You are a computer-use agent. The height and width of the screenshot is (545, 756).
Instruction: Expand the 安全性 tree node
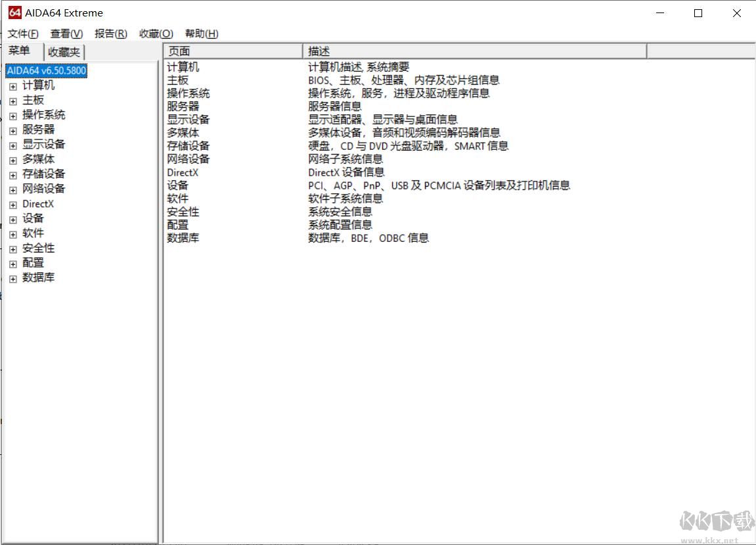coord(13,250)
